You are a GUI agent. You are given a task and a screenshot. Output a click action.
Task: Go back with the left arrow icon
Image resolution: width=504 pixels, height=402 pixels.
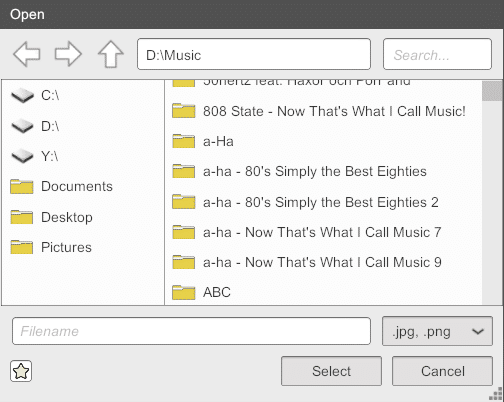tap(27, 54)
